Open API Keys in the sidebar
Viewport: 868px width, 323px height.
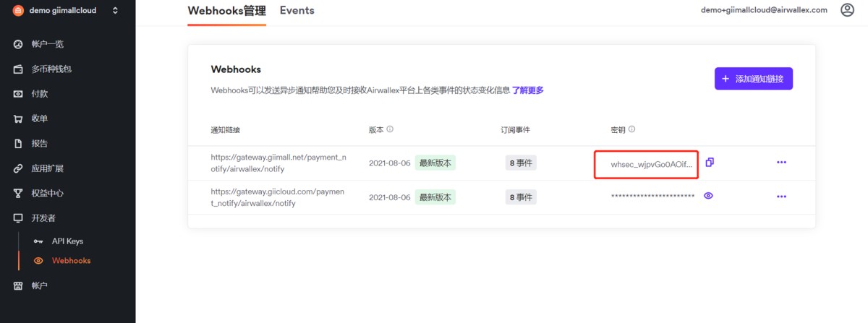pyautogui.click(x=67, y=241)
